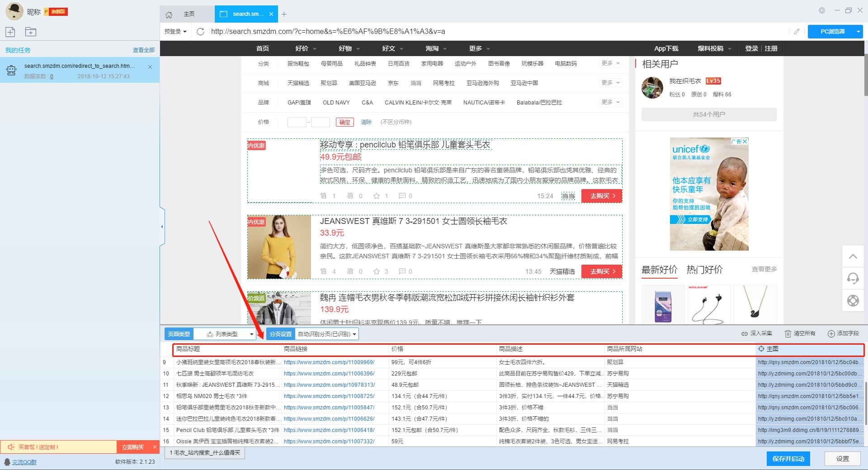Click the 注册 link
The height and width of the screenshot is (470, 868).
click(x=771, y=48)
